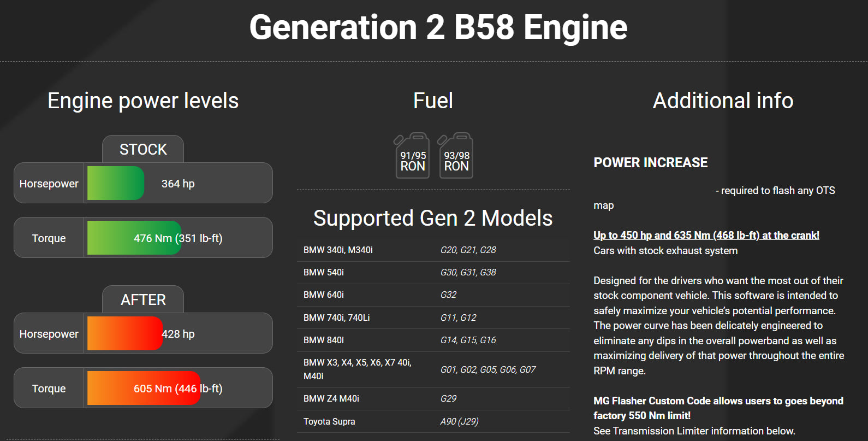The width and height of the screenshot is (868, 441).
Task: Click the green stock horsepower bar
Action: tap(116, 183)
